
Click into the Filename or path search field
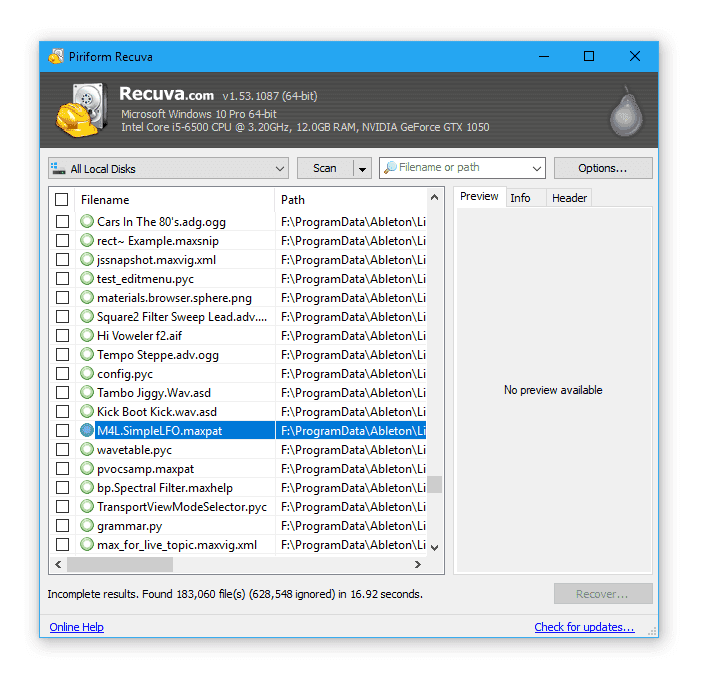[463, 167]
